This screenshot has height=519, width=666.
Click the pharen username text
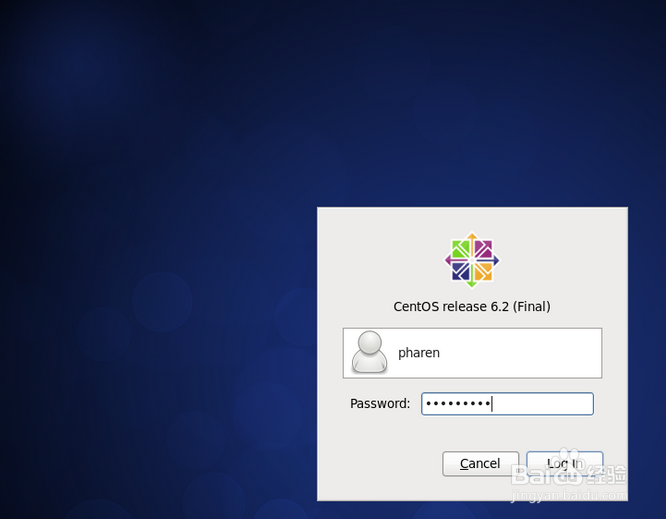click(x=419, y=353)
